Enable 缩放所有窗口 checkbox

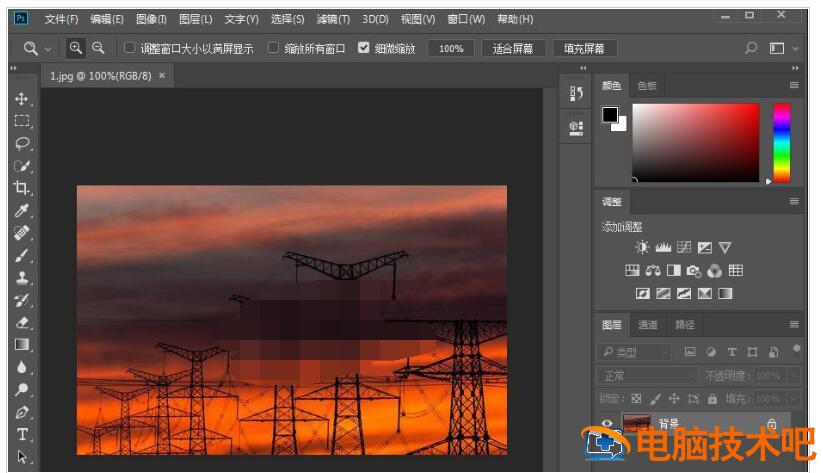tap(273, 48)
